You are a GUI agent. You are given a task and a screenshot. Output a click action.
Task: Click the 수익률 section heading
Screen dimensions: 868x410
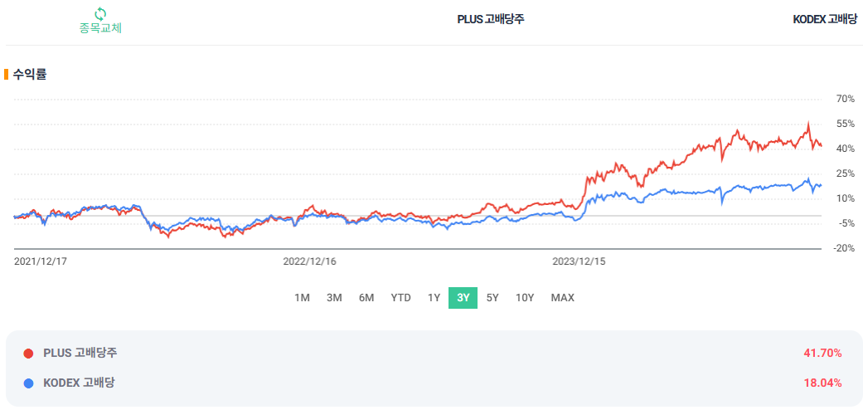tap(29, 75)
